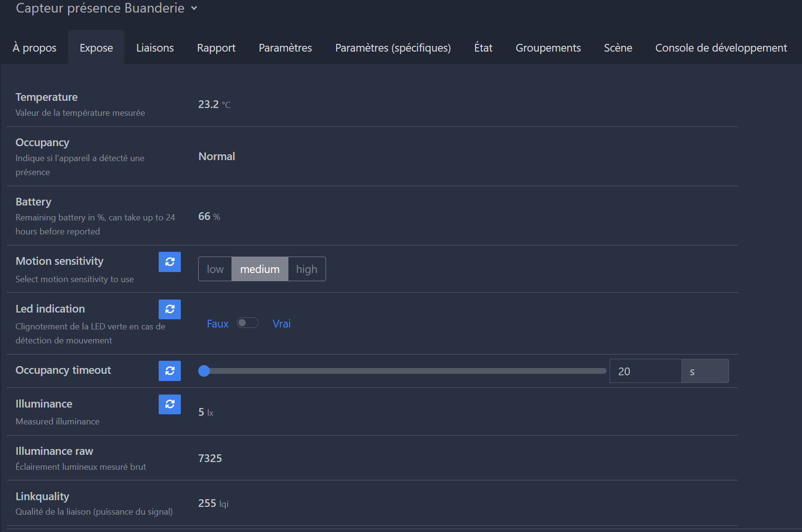The width and height of the screenshot is (802, 532).
Task: Click the Temperature heading
Action: (46, 97)
